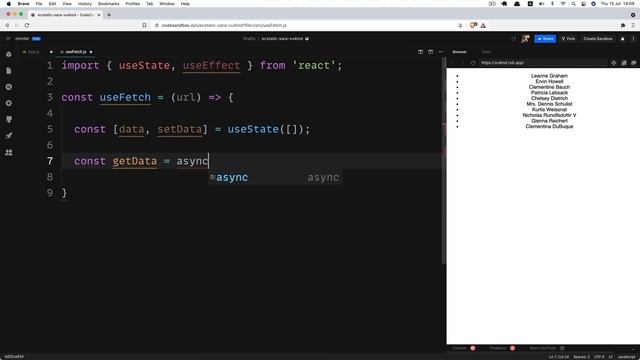Click the UTF-8 encoding status item

point(599,357)
